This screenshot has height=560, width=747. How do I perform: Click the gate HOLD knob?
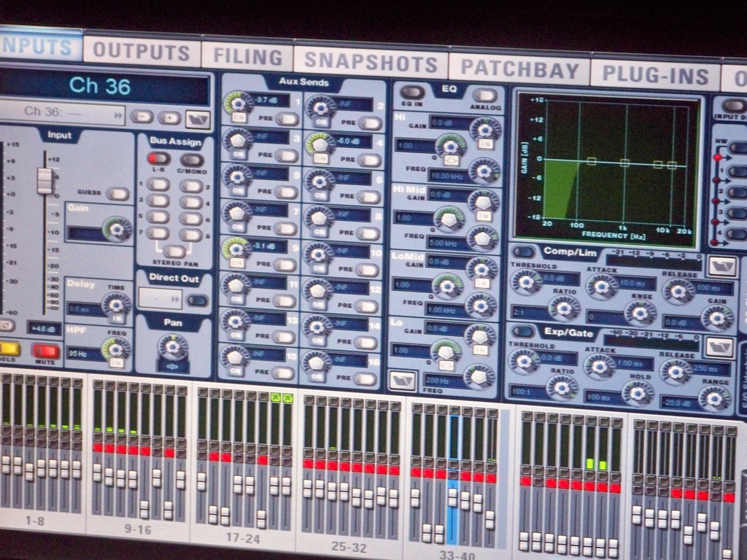(637, 392)
